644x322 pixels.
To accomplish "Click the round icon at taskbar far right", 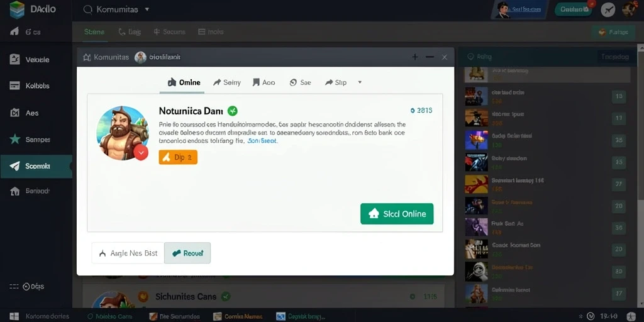I will click(632, 316).
